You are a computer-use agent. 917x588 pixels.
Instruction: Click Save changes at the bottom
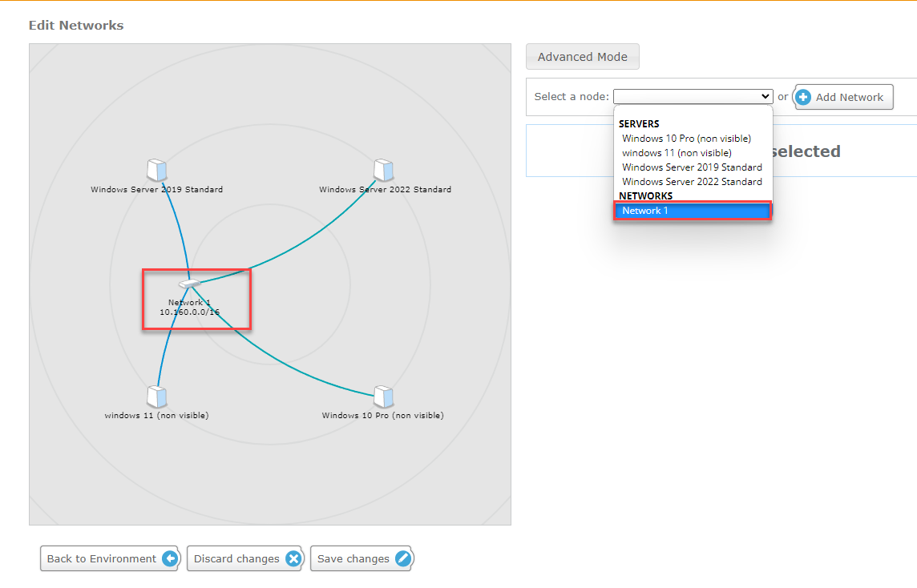coord(361,558)
